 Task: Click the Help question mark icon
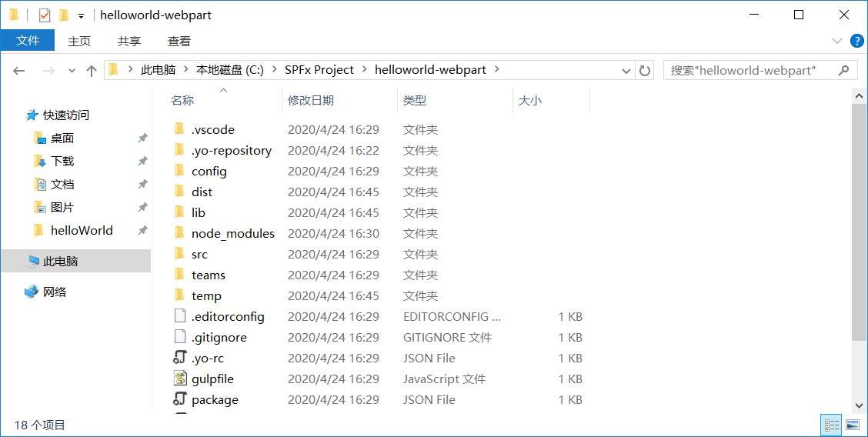(x=857, y=41)
